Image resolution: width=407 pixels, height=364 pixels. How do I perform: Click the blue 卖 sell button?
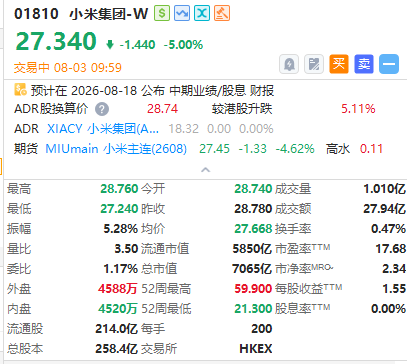click(x=364, y=64)
